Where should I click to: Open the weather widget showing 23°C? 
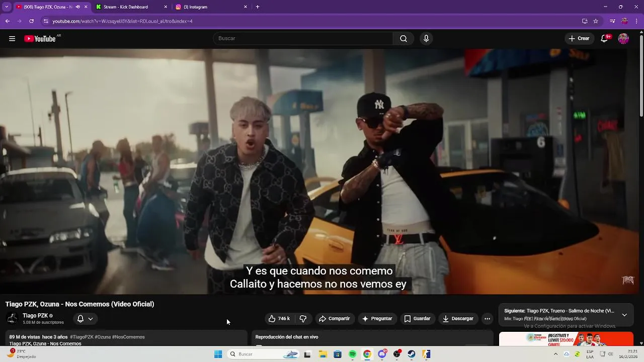click(21, 354)
